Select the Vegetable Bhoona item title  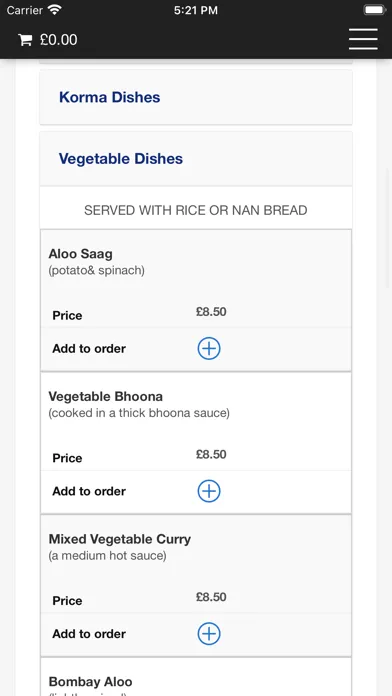106,396
